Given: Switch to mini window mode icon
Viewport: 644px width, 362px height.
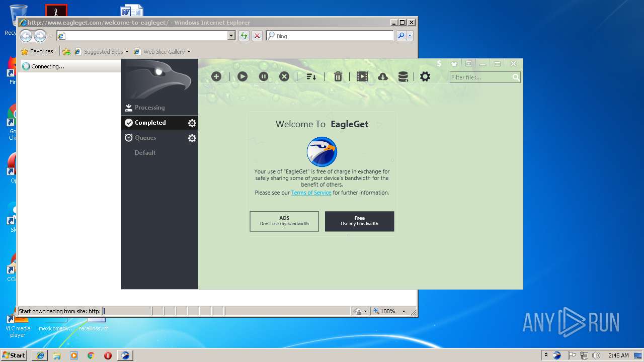Looking at the screenshot, I should [468, 64].
